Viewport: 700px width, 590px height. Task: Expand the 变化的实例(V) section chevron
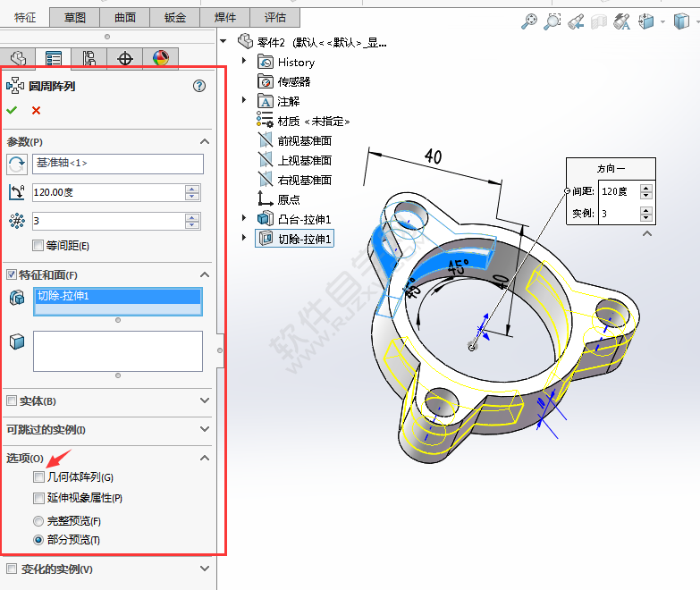point(205,569)
